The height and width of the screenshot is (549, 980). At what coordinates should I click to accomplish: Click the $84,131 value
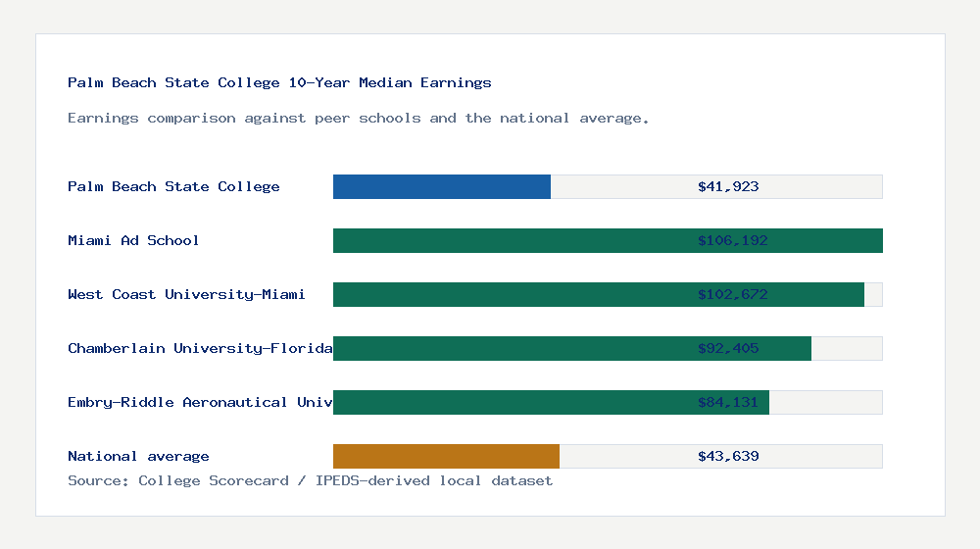(728, 402)
